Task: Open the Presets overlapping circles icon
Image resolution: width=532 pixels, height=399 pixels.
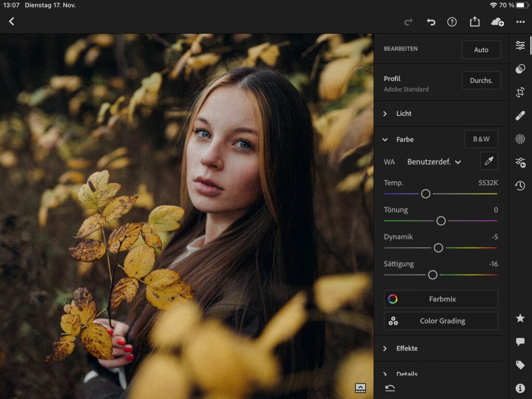Action: pyautogui.click(x=520, y=69)
